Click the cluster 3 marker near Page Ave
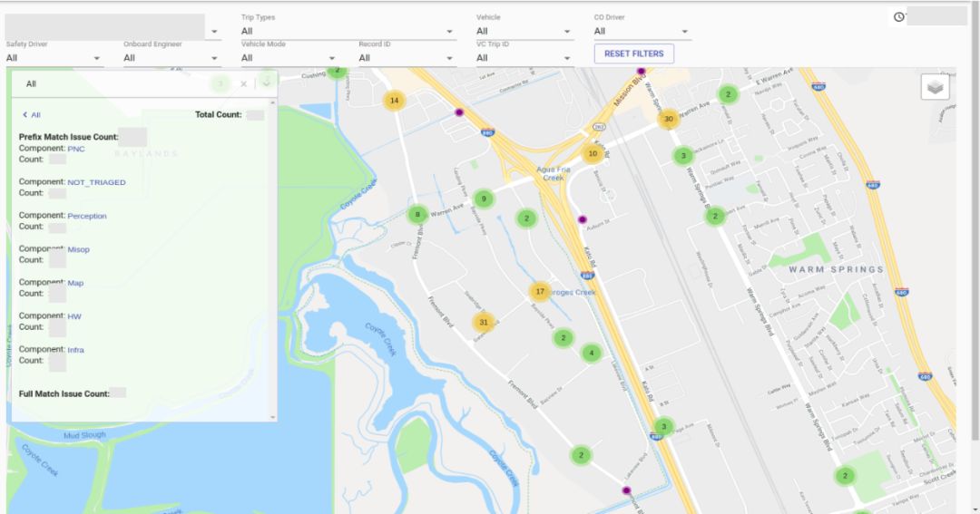This screenshot has height=514, width=980. pos(663,427)
